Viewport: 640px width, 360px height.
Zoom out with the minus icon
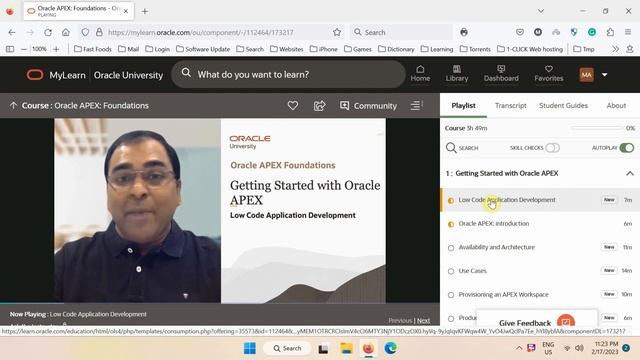click(24, 49)
